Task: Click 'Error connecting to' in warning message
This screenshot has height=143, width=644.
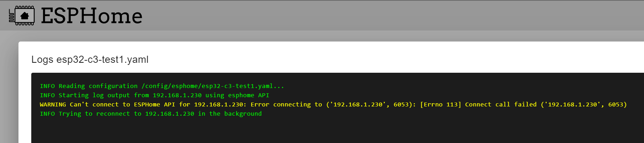Action: (286, 105)
